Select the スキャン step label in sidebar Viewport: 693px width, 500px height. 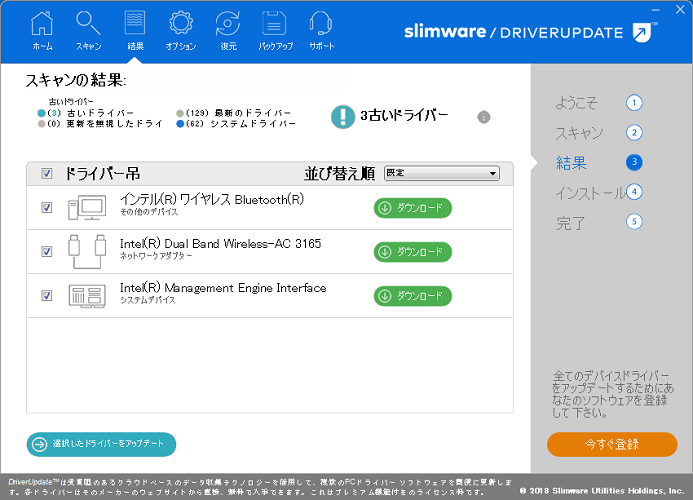pyautogui.click(x=579, y=133)
